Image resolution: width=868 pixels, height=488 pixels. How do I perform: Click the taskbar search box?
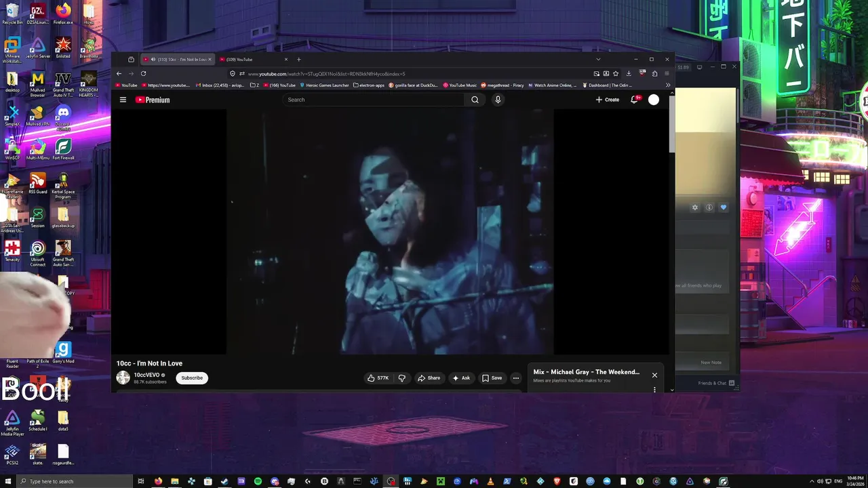tap(75, 481)
